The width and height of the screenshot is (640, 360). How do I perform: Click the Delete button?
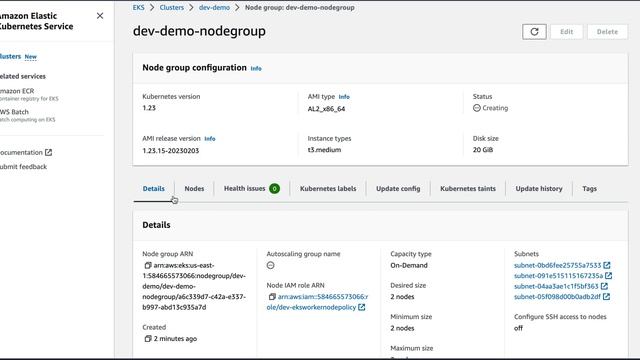(x=607, y=32)
